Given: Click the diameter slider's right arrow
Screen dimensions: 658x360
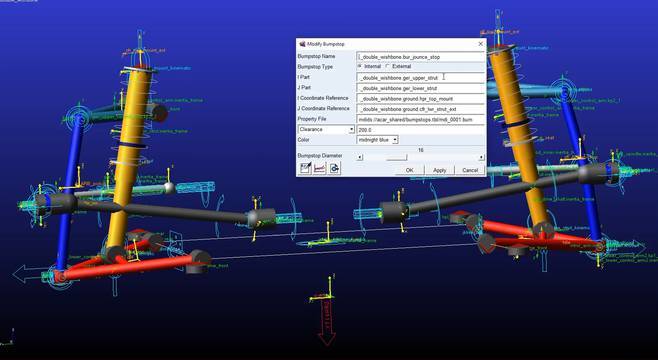Looking at the screenshot, I should coord(481,157).
